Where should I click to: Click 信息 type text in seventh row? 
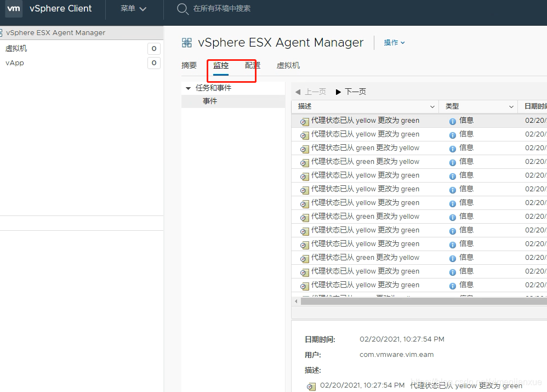(x=466, y=202)
